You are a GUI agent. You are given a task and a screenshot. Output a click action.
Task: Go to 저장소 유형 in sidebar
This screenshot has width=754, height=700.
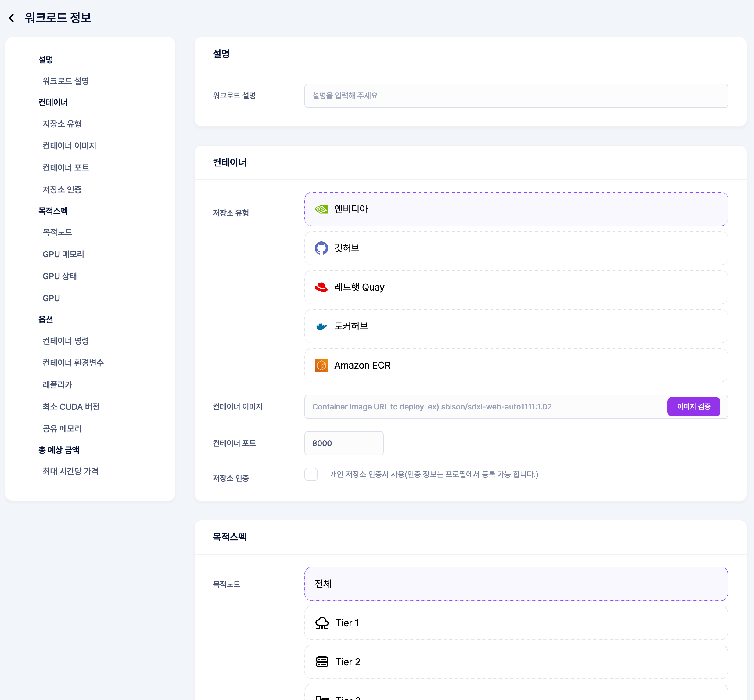[x=62, y=124]
